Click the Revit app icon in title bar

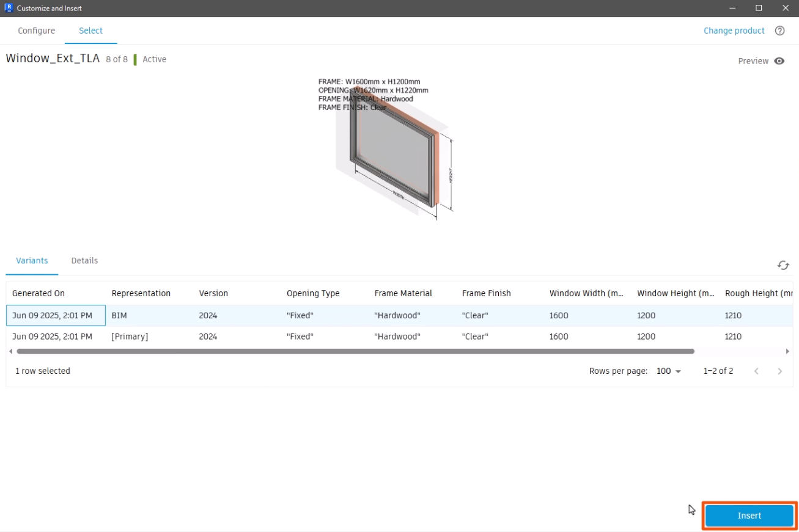tap(8, 8)
